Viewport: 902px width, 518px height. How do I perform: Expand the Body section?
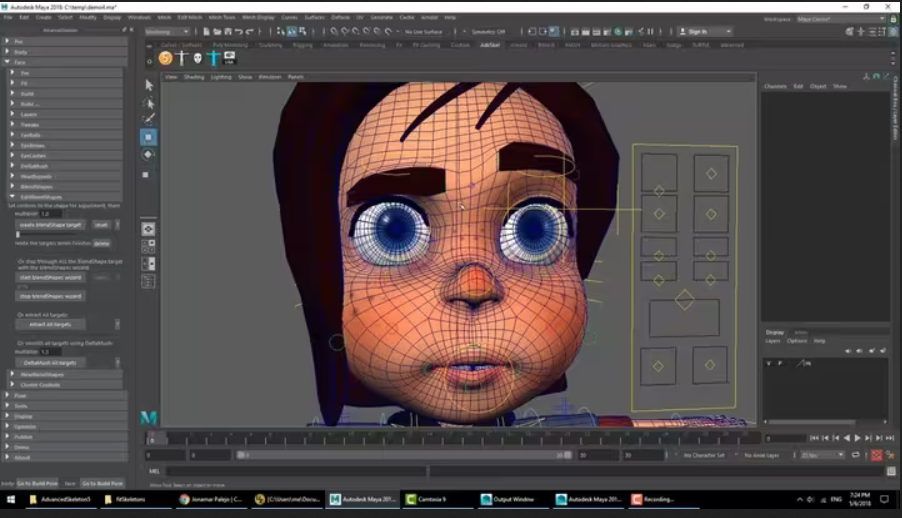click(x=64, y=52)
